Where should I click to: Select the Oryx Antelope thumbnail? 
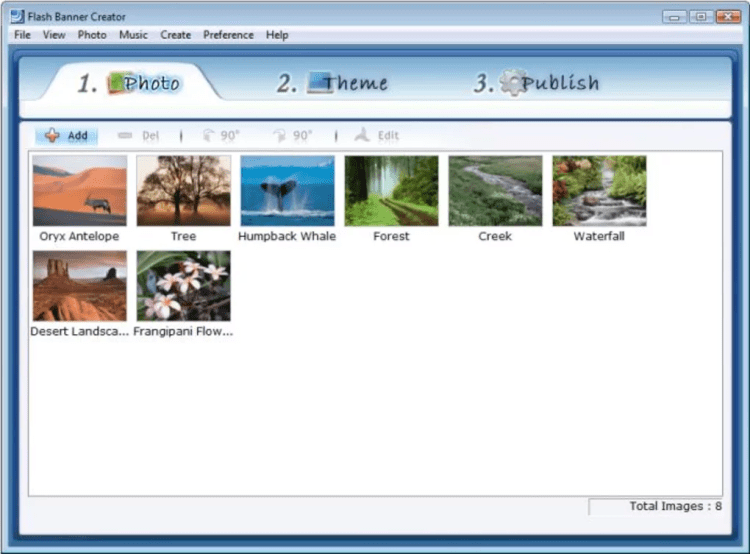pyautogui.click(x=80, y=190)
